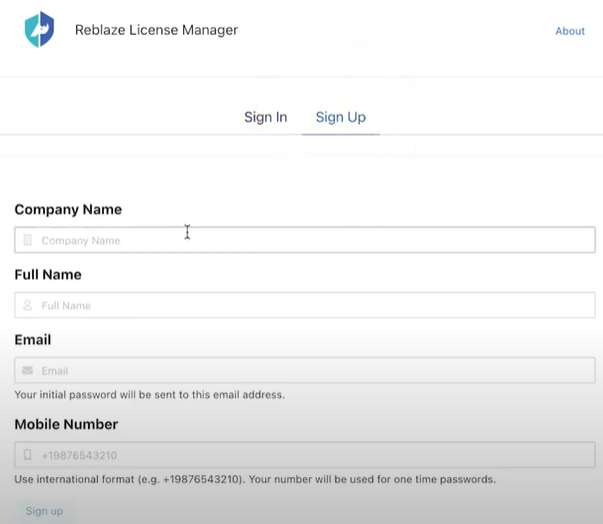The height and width of the screenshot is (524, 603).
Task: Click the building icon in Company Name field
Action: pyautogui.click(x=28, y=240)
